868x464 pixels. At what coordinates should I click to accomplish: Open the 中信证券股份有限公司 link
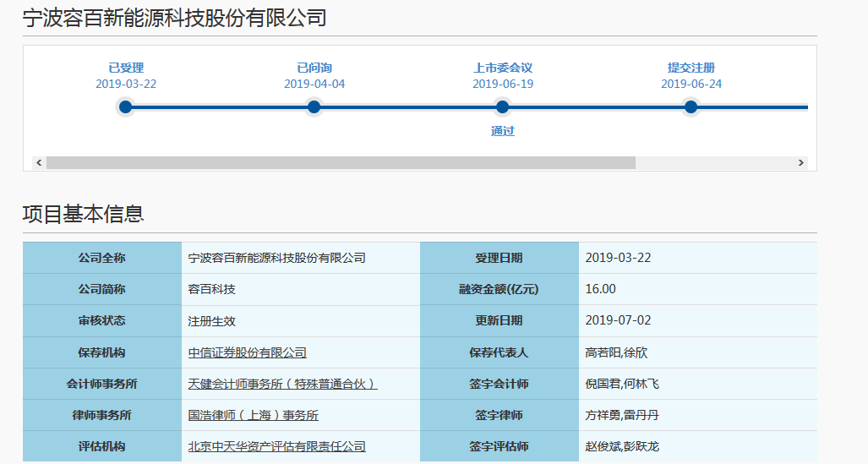pyautogui.click(x=247, y=352)
